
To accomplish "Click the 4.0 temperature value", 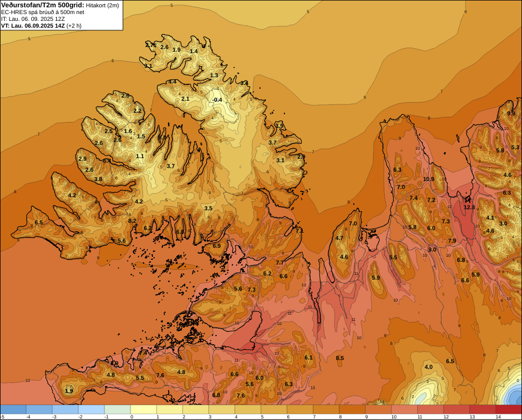I will tap(429, 367).
